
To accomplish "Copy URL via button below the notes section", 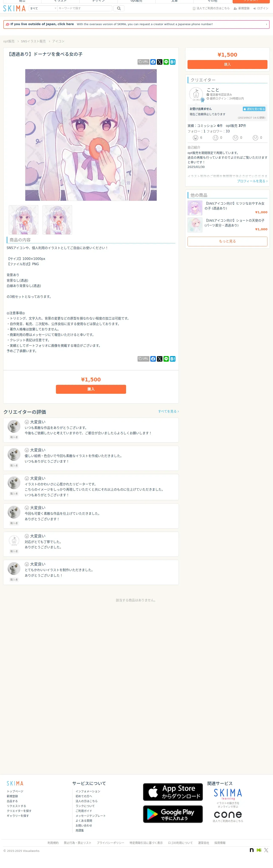I will click(143, 359).
